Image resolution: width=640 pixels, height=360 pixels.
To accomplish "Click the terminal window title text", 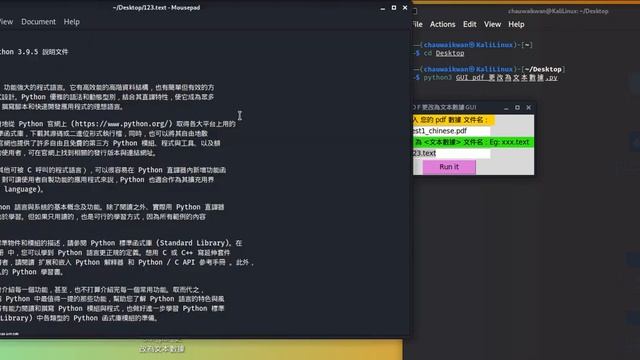I will 558,11.
